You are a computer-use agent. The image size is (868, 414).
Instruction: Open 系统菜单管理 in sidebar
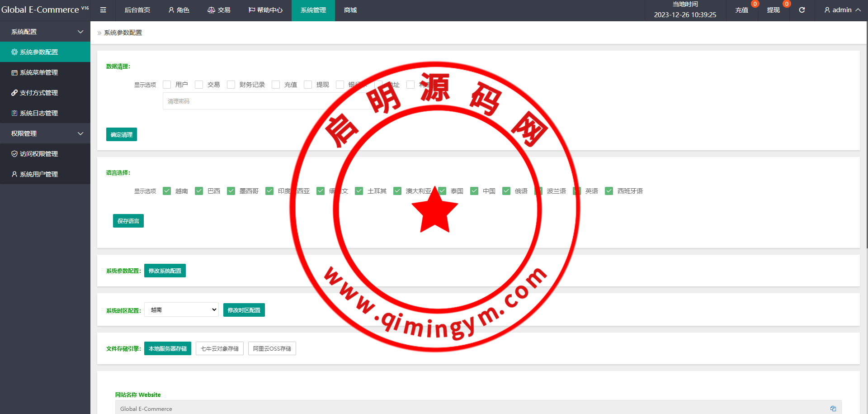click(45, 72)
